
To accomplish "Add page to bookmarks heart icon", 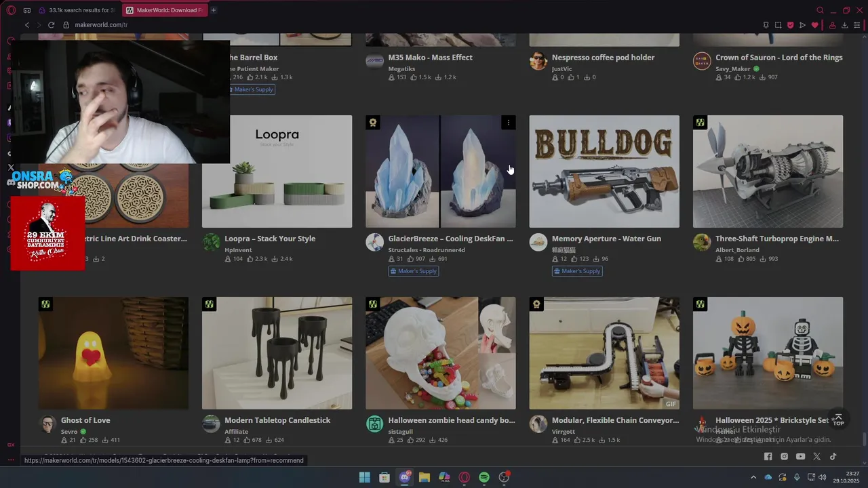I will pos(814,25).
